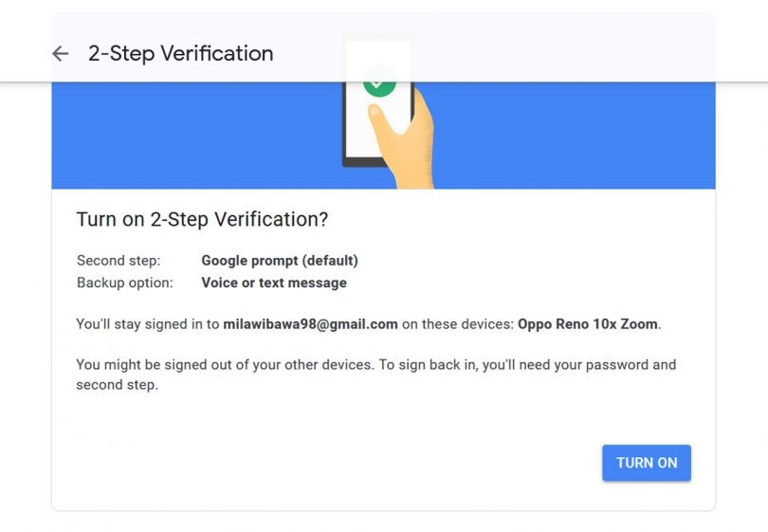Select the 'Google prompt (default)' text
This screenshot has width=768, height=532.
tap(280, 261)
